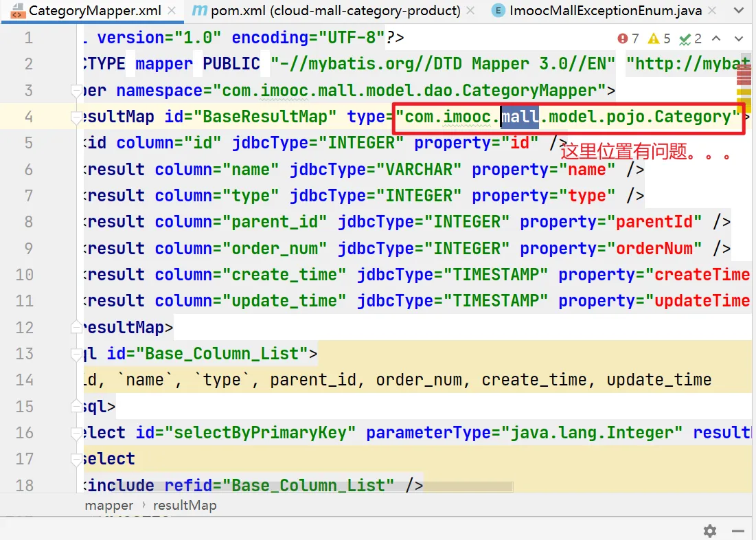Collapse the select element on line 16
This screenshot has height=540, width=756.
76,433
